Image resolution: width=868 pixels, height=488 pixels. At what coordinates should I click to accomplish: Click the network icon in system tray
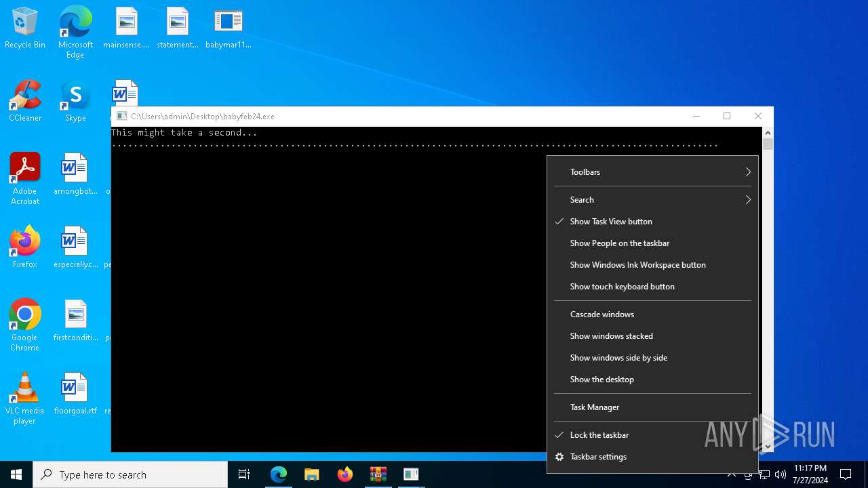(x=764, y=474)
